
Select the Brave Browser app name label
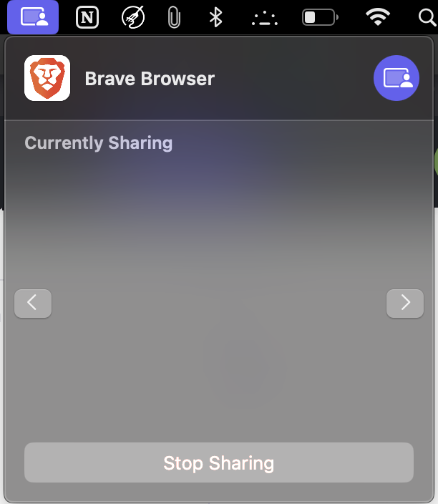click(150, 79)
